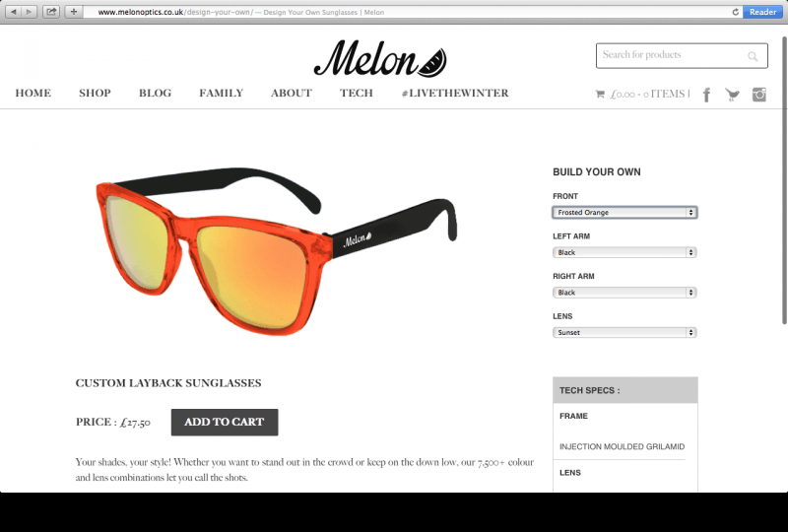Open the Facebook social icon
788x532 pixels.
(706, 95)
